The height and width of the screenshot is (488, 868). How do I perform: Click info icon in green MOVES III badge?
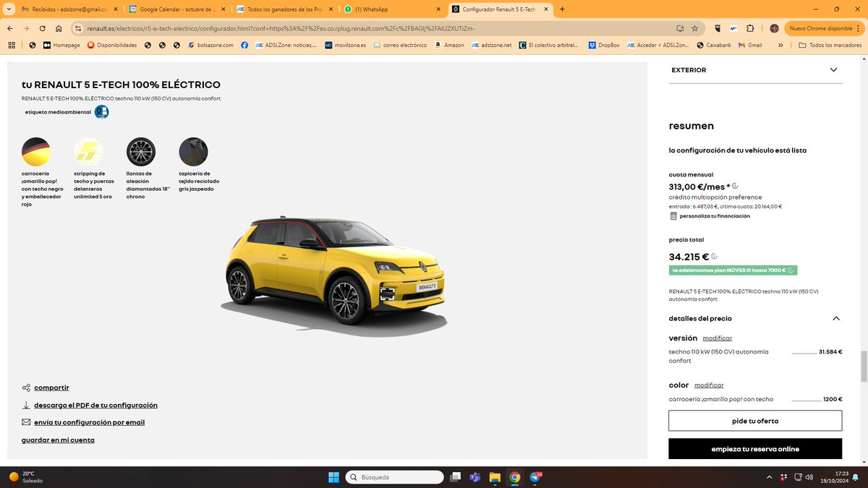pos(791,270)
